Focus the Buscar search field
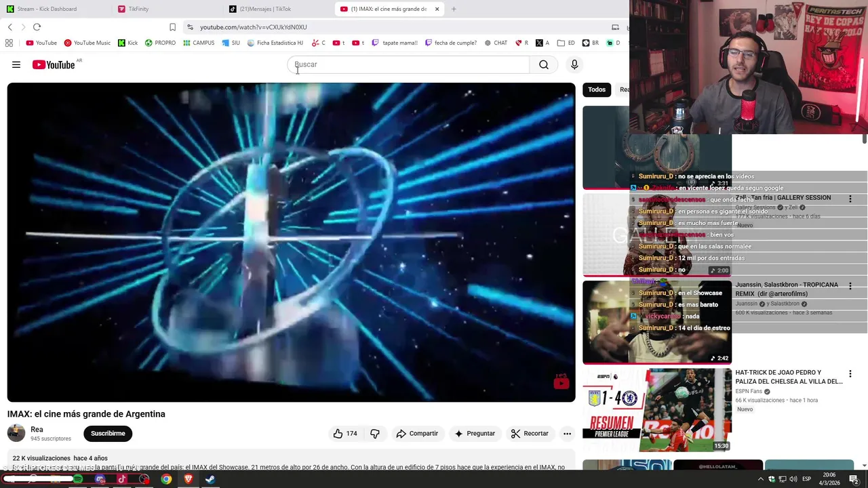The image size is (868, 488). [408, 64]
